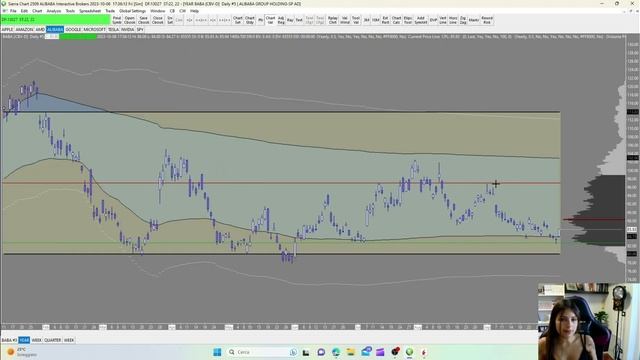Click the Chart Settings toolbar button
Viewport: 640px width, 360px height.
coord(238,20)
